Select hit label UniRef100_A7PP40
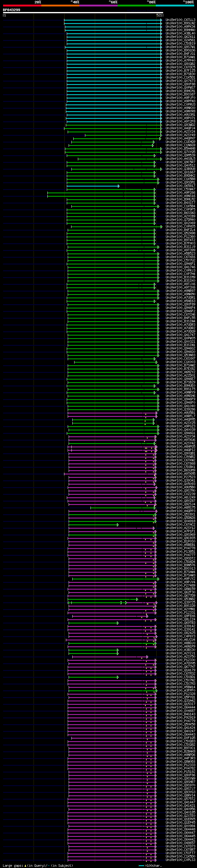Screen dimensions: 197x868 (x=180, y=61)
